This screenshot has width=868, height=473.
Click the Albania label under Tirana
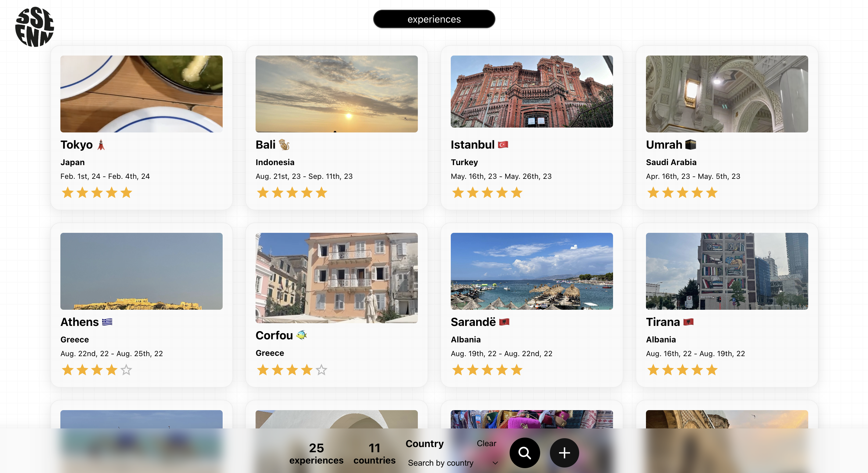(661, 340)
